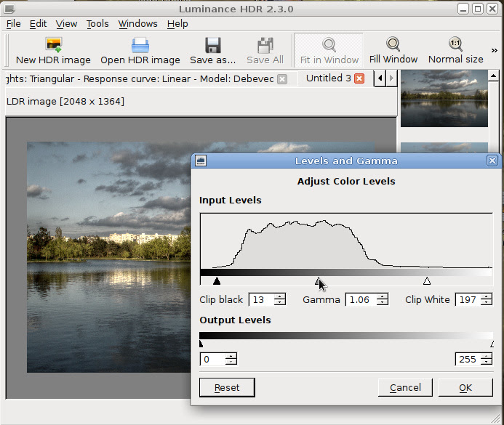The width and height of the screenshot is (504, 425).
Task: Confirm levels with OK button
Action: pos(465,387)
